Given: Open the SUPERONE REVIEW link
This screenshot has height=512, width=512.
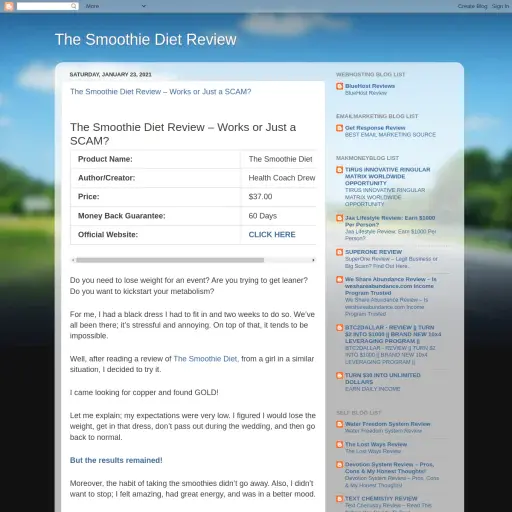Looking at the screenshot, I should tap(373, 252).
